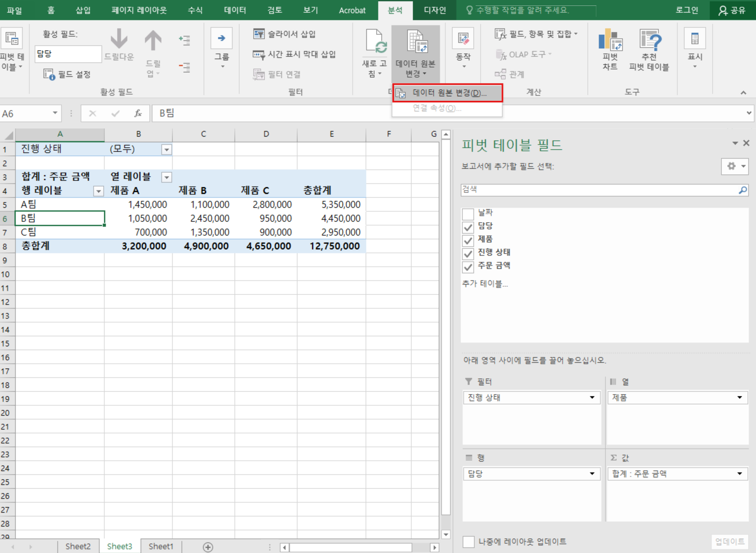Select the grand total cell 12,750,000
The height and width of the screenshot is (553, 756).
click(332, 246)
